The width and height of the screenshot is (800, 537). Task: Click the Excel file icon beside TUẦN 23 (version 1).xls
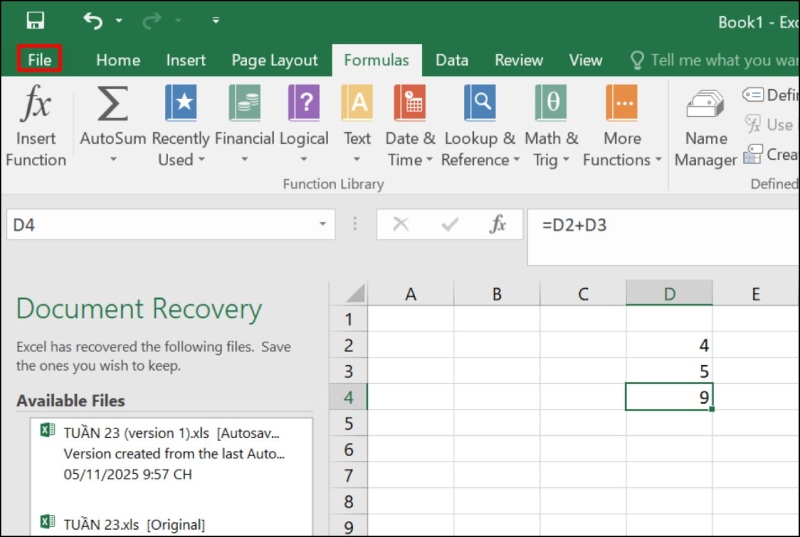47,430
